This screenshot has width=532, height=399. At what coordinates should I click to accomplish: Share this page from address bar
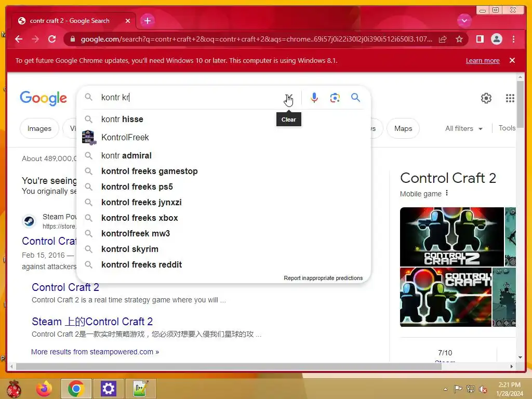(443, 39)
